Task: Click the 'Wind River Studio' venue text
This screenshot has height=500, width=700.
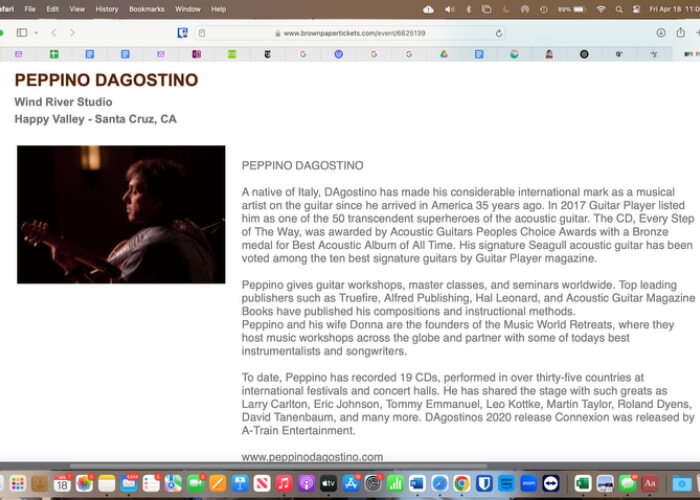Action: pyautogui.click(x=63, y=102)
